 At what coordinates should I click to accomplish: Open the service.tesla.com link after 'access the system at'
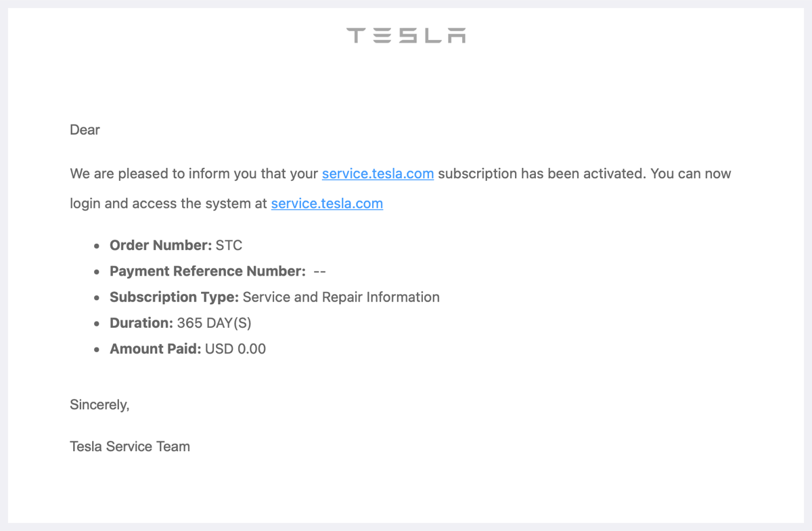327,203
